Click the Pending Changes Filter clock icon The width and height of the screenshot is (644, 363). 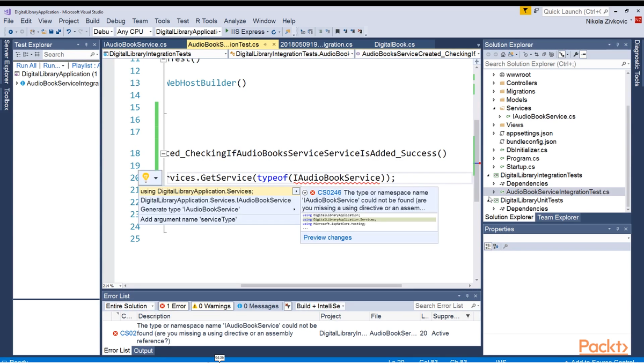pyautogui.click(x=525, y=54)
